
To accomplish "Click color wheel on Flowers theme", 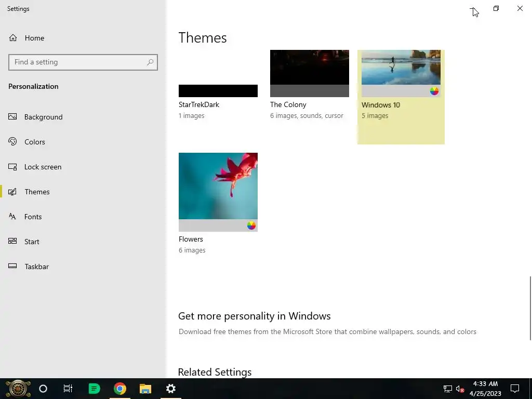I will 251,225.
